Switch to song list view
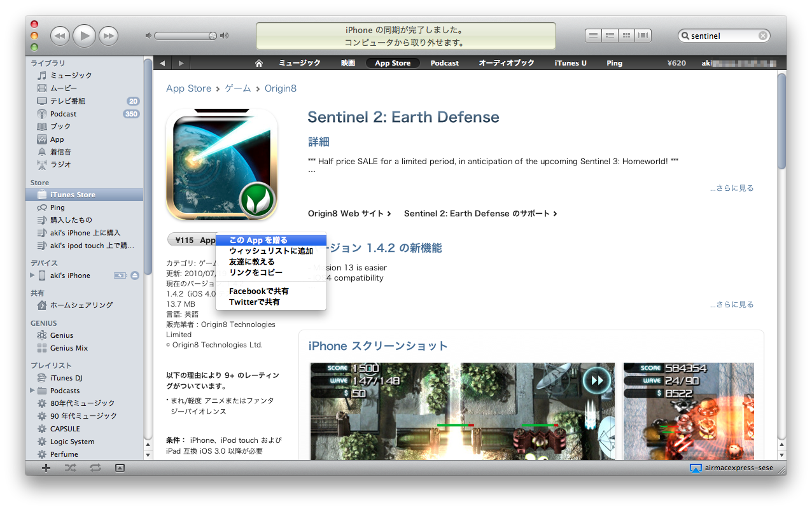Screen dimensions: 812x509 point(593,36)
